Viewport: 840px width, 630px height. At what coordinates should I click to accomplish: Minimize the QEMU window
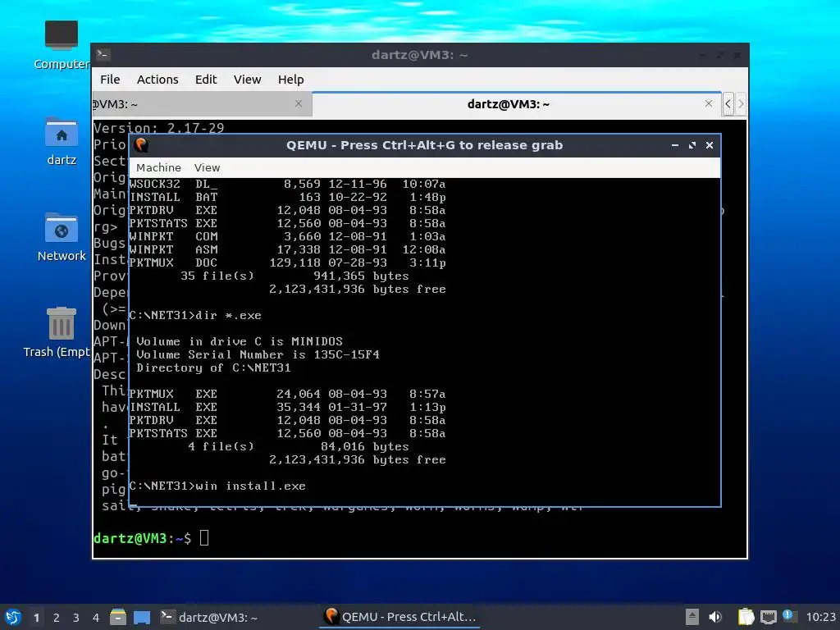click(675, 145)
